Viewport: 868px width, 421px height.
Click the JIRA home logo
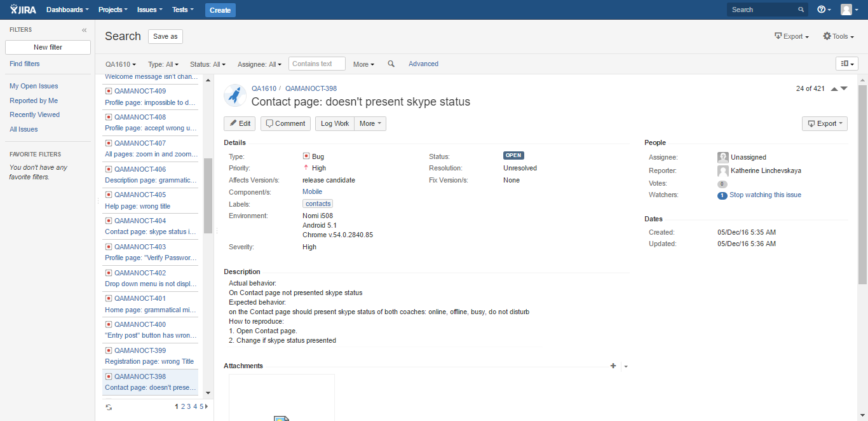(x=22, y=10)
